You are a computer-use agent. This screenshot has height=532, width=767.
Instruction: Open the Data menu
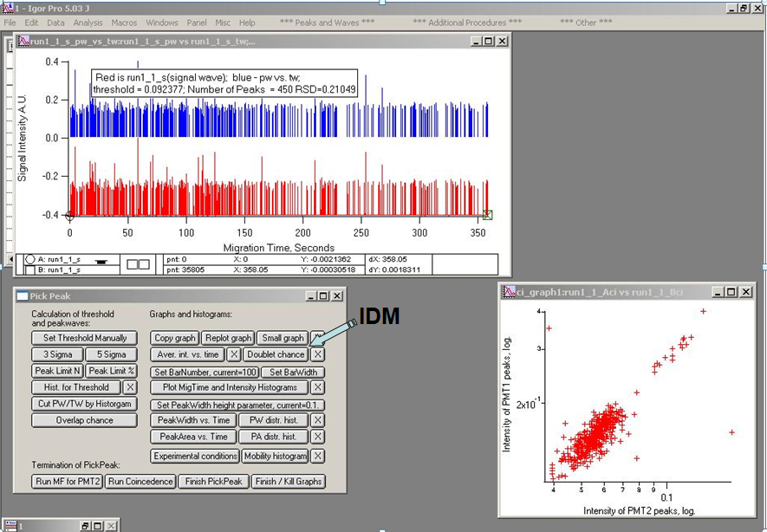click(55, 23)
